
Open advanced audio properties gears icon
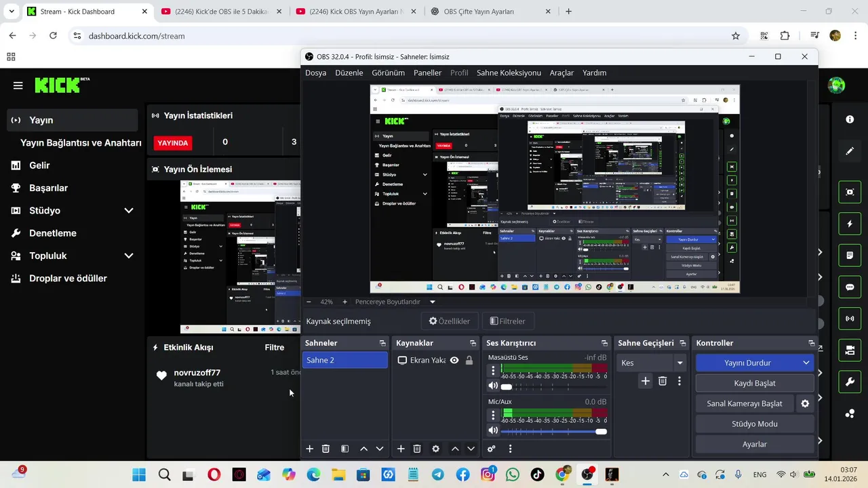492,449
